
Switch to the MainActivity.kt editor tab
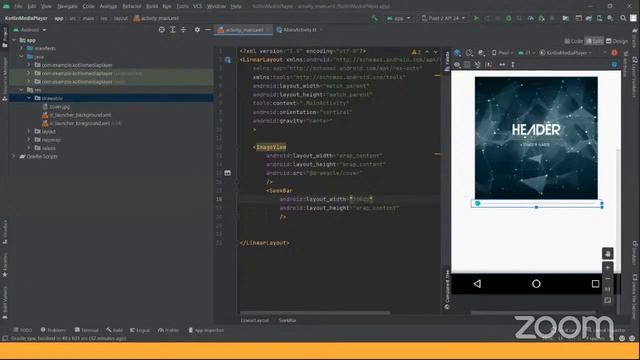[x=299, y=30]
